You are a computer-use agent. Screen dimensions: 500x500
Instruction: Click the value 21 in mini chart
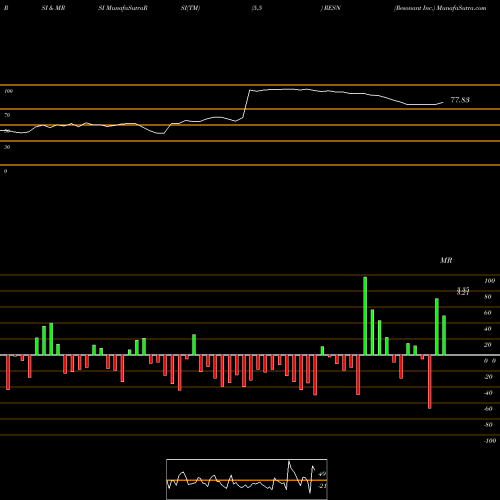[322, 486]
